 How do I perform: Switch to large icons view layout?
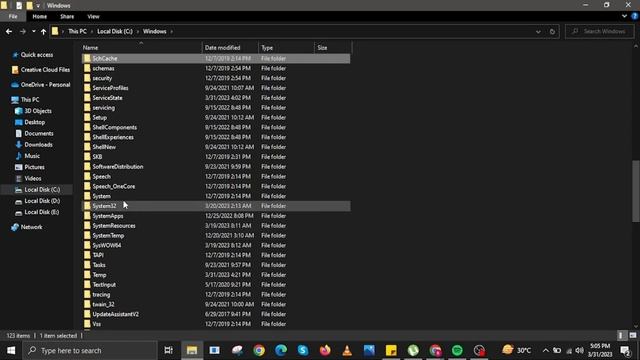pyautogui.click(x=632, y=336)
